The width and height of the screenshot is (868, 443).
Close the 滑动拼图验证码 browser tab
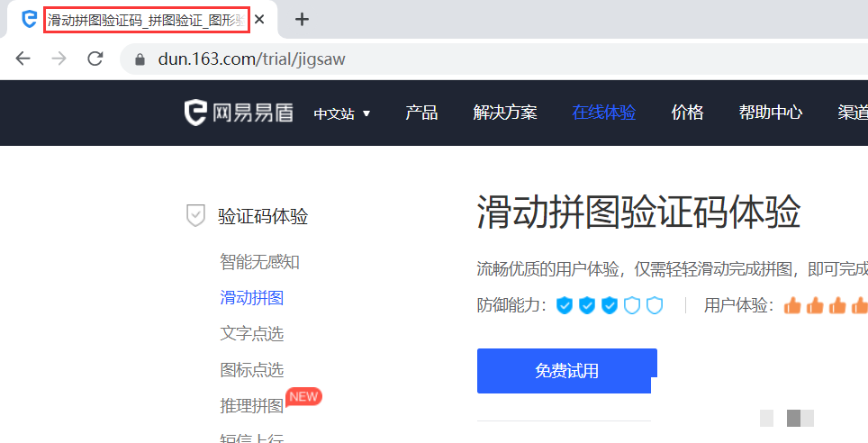[x=260, y=19]
